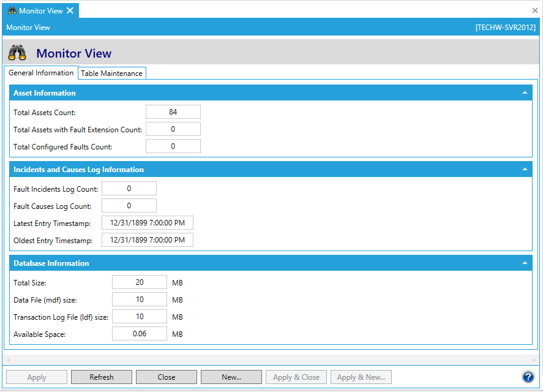Screen dimensions: 543x392
Task: Click the binoculars icon beside Monitor View heading
Action: 17,53
